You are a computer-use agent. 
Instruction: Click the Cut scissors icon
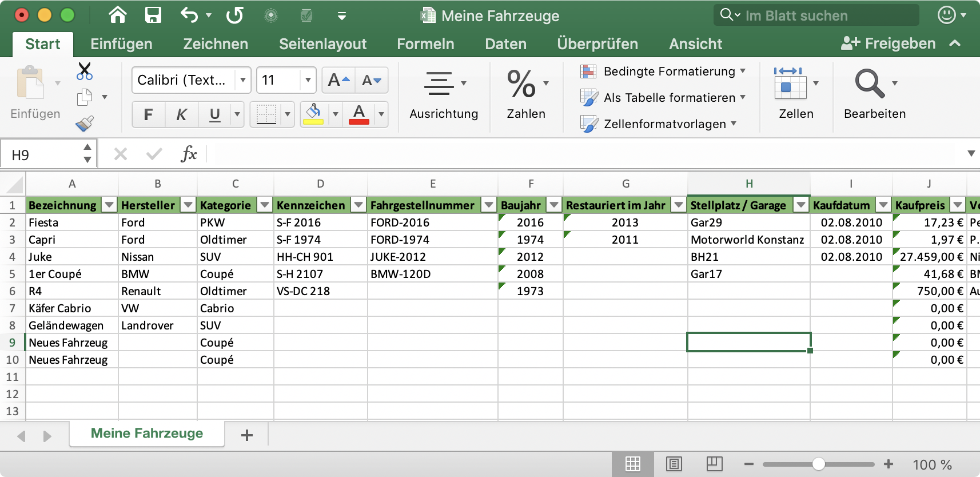point(85,71)
